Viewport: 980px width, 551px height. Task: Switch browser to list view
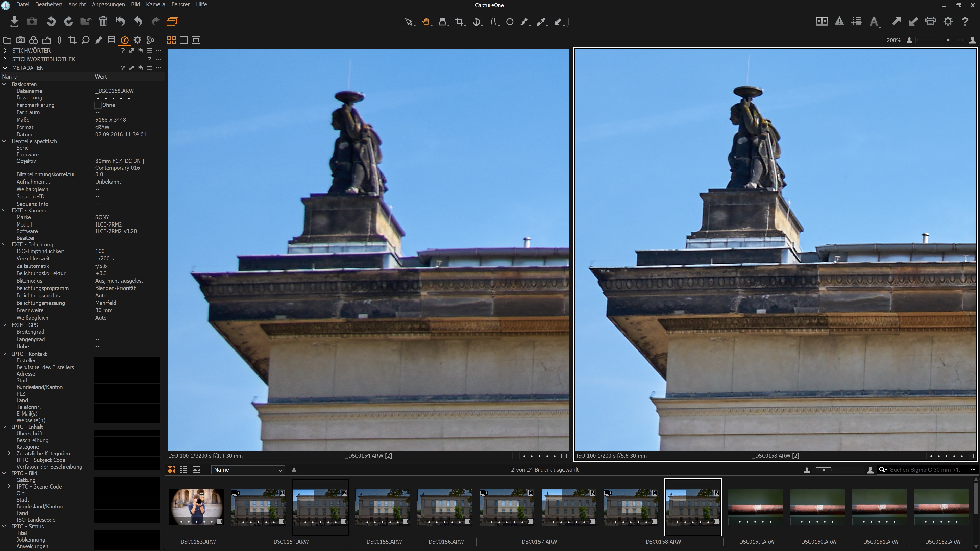click(x=184, y=470)
